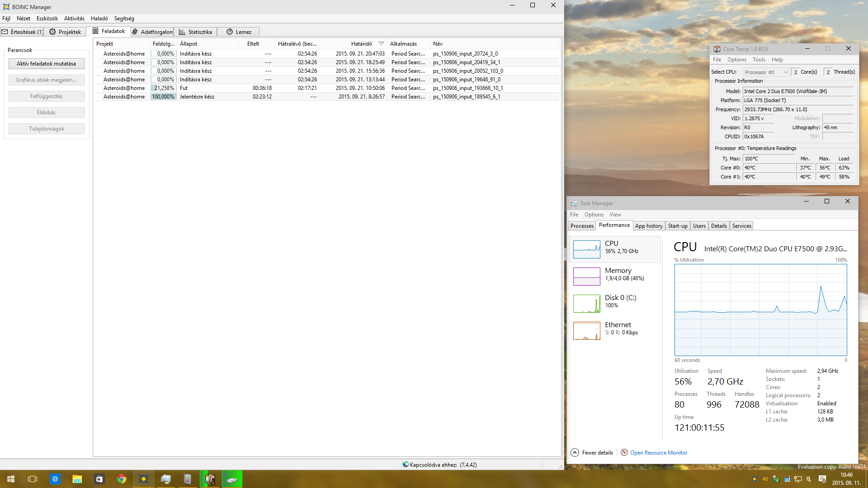This screenshot has width=868, height=488.
Task: Click the blue memory tray icon
Action: pyautogui.click(x=787, y=479)
